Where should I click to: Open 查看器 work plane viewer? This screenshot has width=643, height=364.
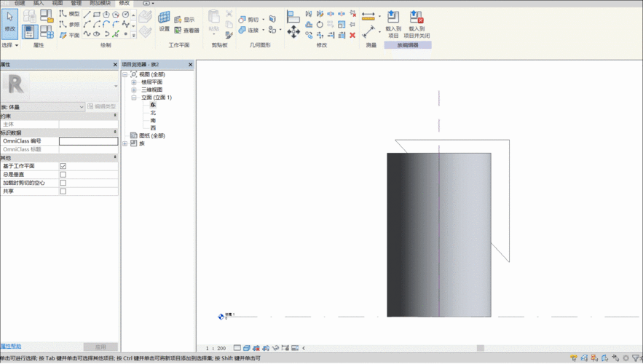pyautogui.click(x=187, y=31)
